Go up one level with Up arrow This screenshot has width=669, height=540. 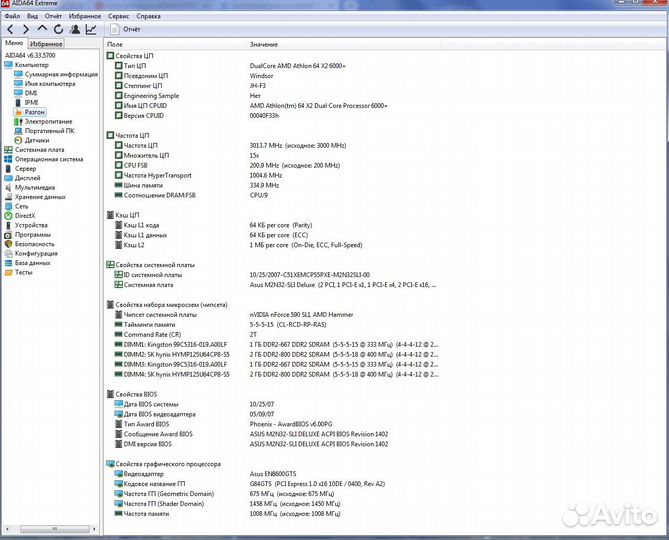(x=41, y=30)
